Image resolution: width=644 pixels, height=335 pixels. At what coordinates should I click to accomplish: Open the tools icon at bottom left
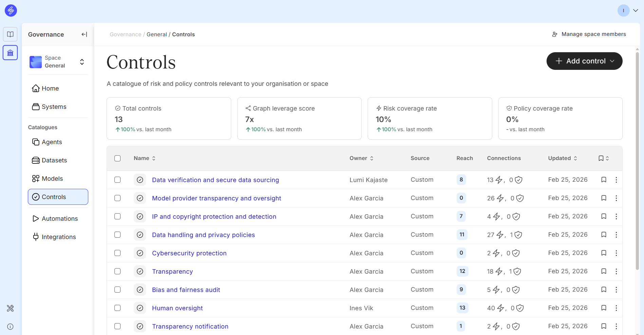[10, 308]
